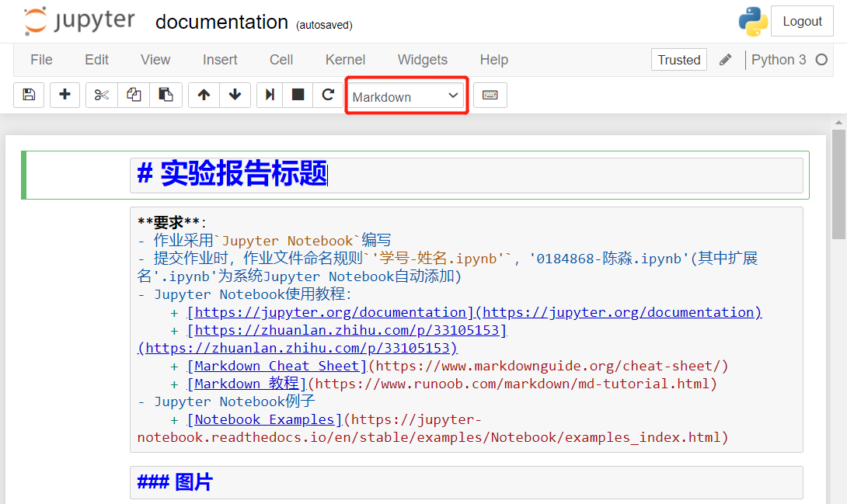
Task: Click into the 实验报告标题 heading cell
Action: click(466, 175)
